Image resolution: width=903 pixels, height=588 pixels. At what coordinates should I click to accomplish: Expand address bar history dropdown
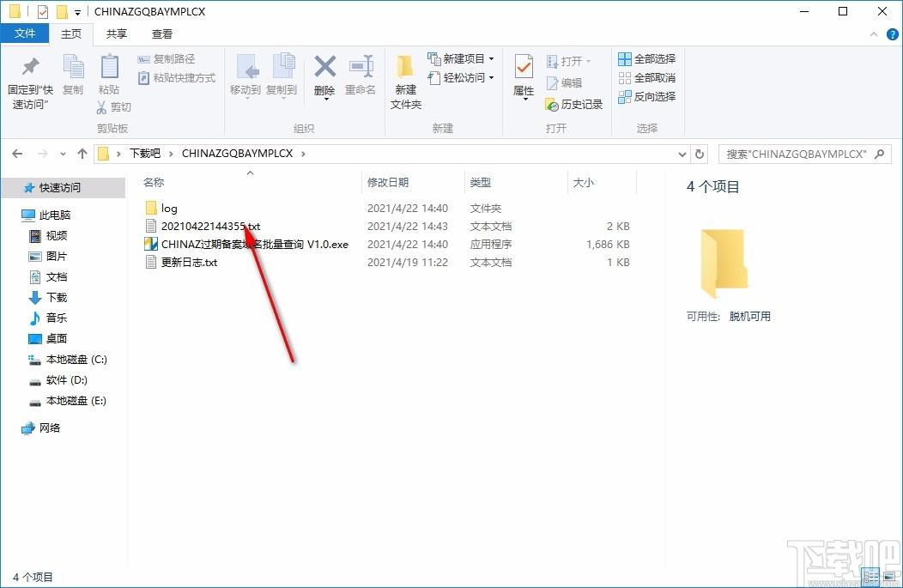point(682,154)
